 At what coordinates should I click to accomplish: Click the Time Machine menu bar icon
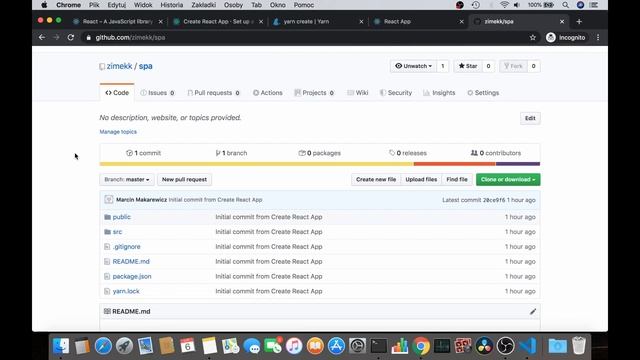pyautogui.click(x=476, y=5)
